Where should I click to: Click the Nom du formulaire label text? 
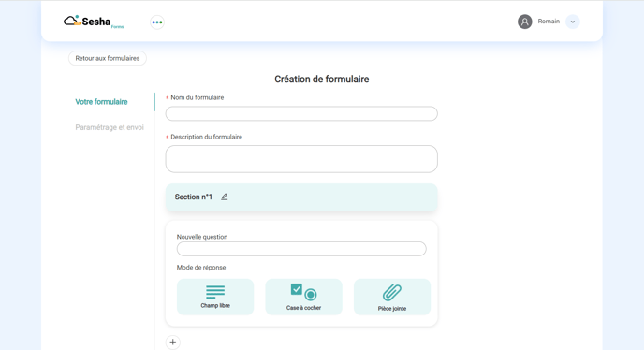[x=198, y=97]
